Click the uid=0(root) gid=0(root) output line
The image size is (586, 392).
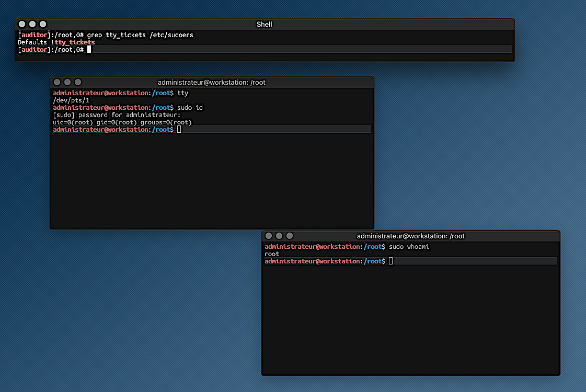(x=122, y=122)
